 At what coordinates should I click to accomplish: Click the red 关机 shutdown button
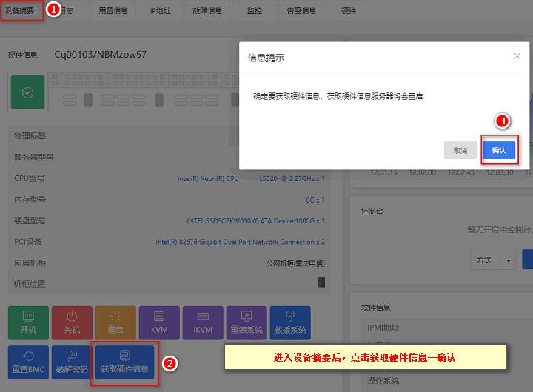(x=72, y=322)
